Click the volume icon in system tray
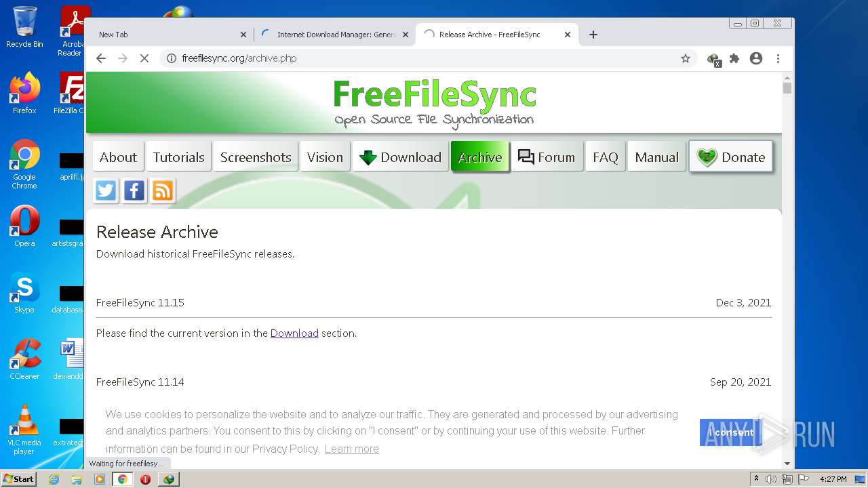The image size is (868, 488). [x=771, y=479]
